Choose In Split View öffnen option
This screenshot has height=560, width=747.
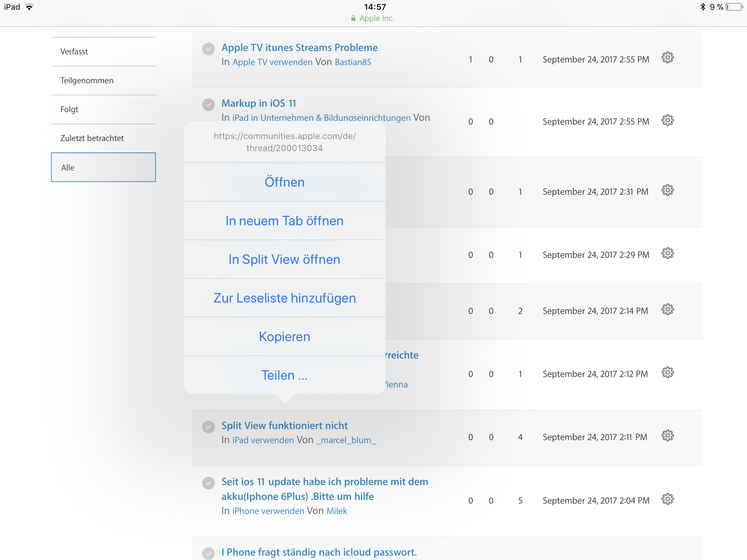[284, 259]
